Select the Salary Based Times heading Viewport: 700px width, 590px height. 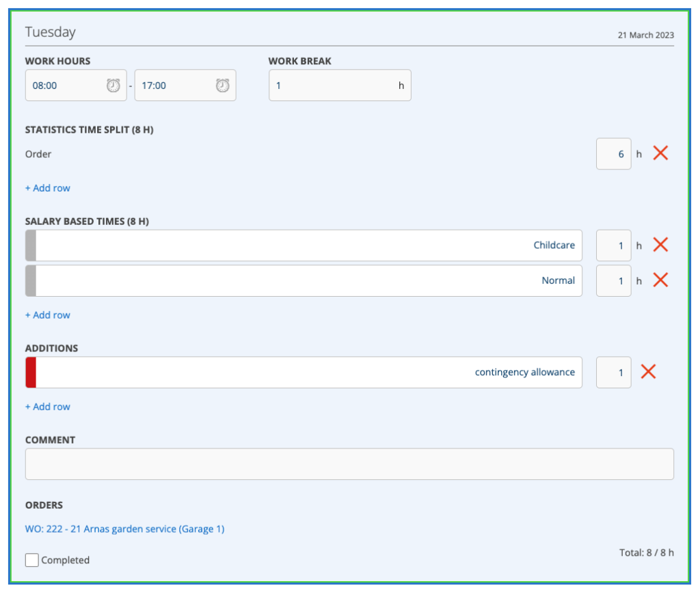[87, 222]
